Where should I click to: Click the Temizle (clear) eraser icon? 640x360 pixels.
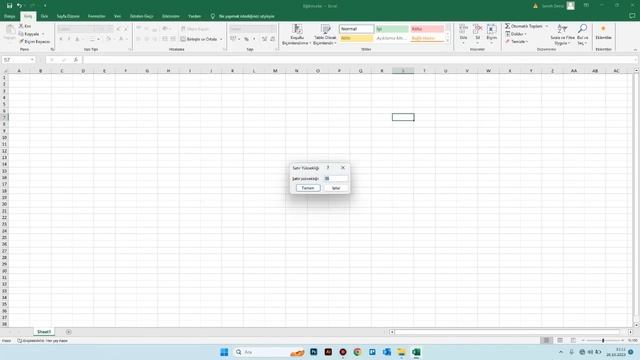pyautogui.click(x=507, y=42)
